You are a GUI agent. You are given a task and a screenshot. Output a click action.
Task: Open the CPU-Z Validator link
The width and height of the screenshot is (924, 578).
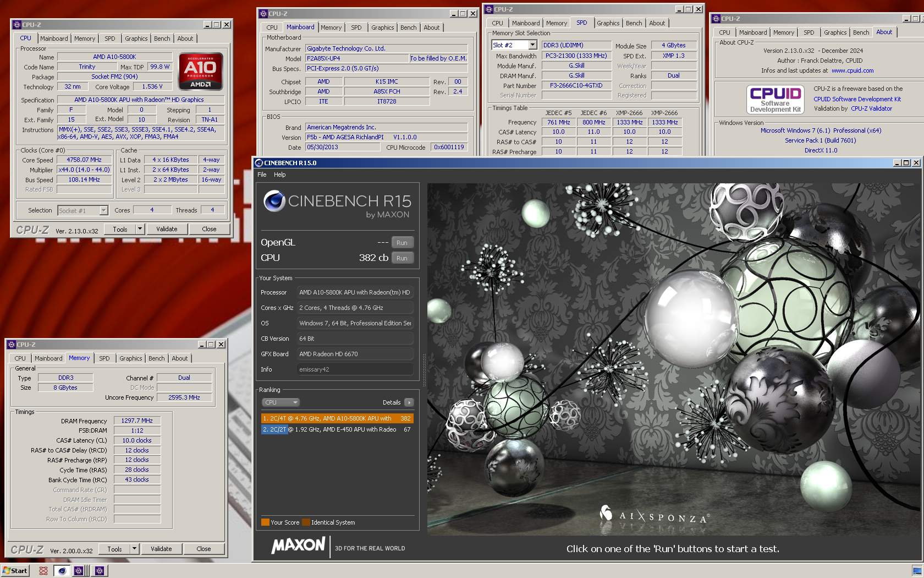(871, 108)
